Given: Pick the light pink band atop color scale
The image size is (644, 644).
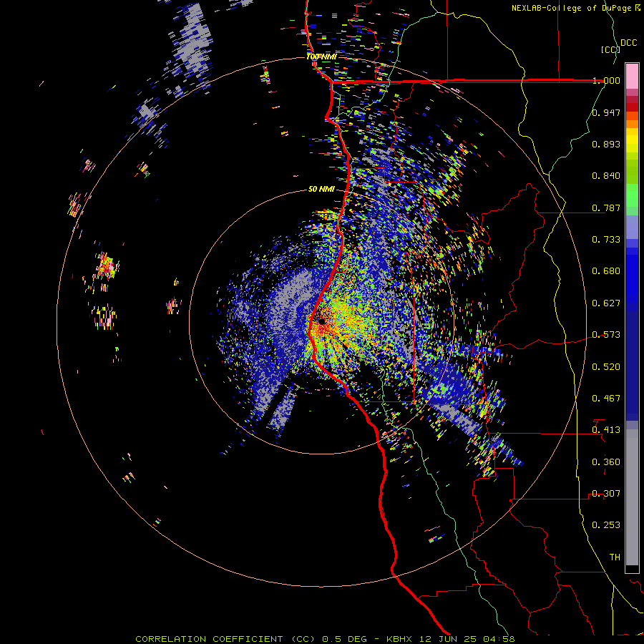Looking at the screenshot, I should point(632,76).
